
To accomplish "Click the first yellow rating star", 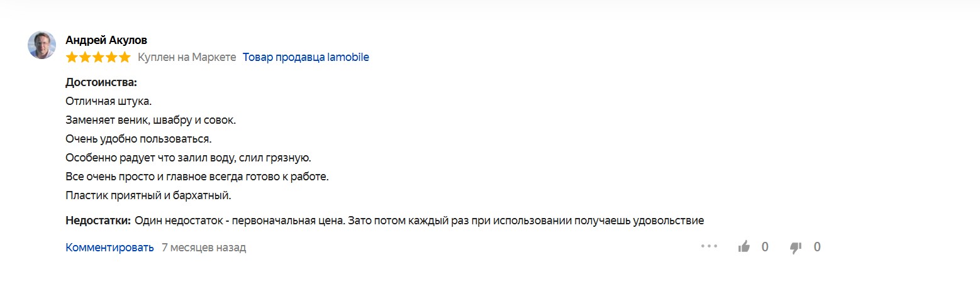I will pyautogui.click(x=72, y=57).
